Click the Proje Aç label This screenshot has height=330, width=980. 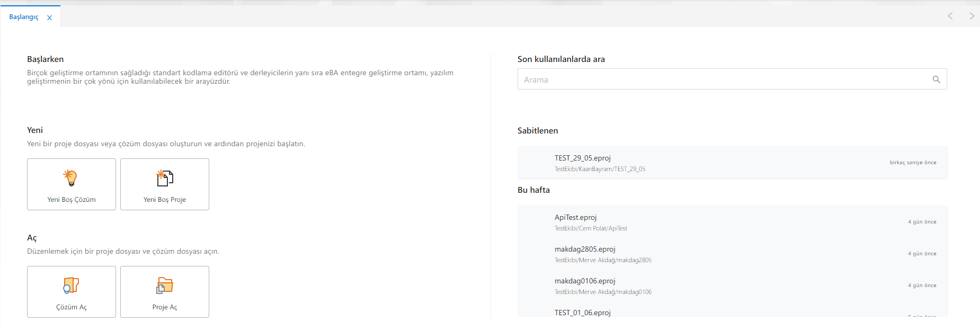[165, 307]
